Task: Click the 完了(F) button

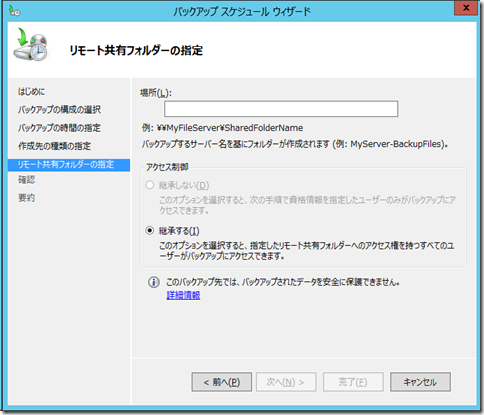Action: pos(353,382)
